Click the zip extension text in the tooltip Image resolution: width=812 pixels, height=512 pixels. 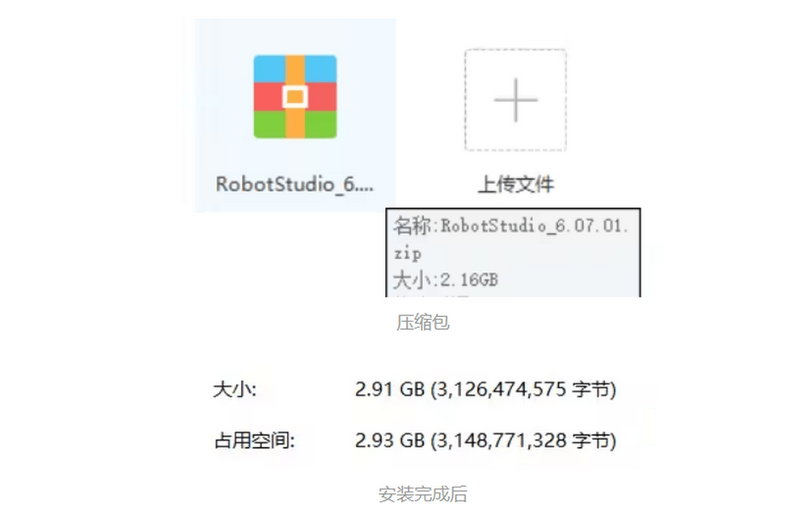point(408,254)
